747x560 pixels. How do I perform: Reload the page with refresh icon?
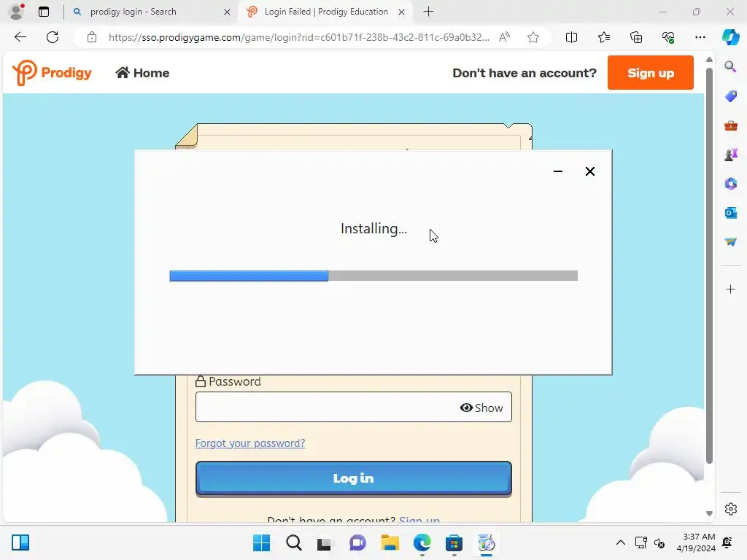click(x=53, y=37)
